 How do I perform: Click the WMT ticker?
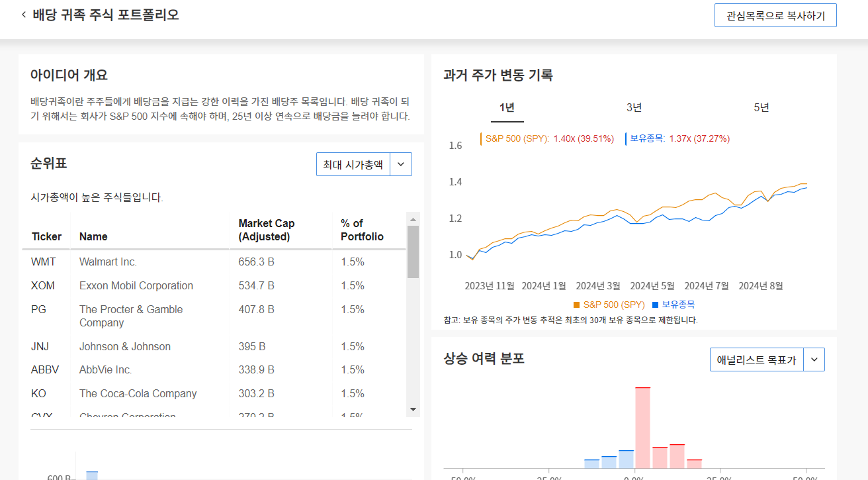tap(44, 262)
